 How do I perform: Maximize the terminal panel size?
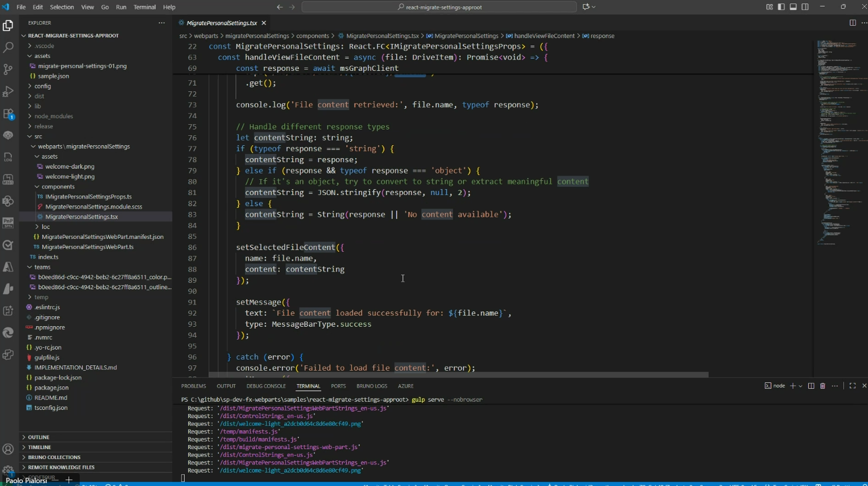[x=852, y=386]
